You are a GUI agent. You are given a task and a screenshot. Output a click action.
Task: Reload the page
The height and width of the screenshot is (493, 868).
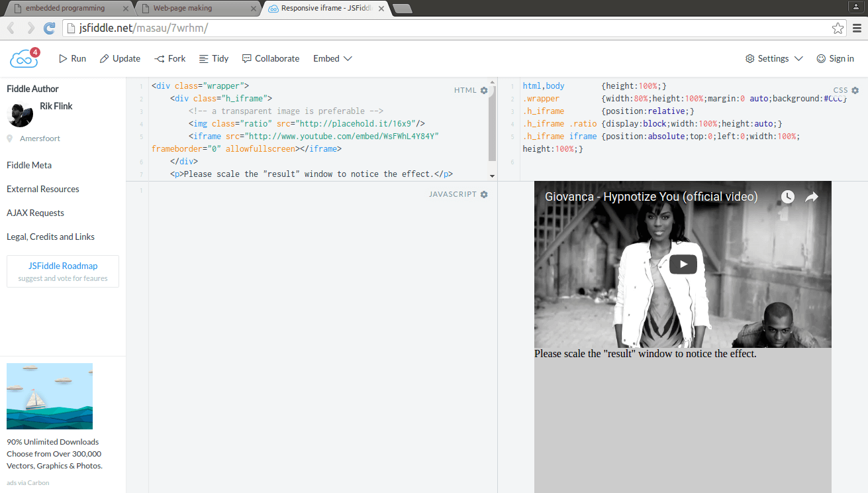[x=50, y=28]
